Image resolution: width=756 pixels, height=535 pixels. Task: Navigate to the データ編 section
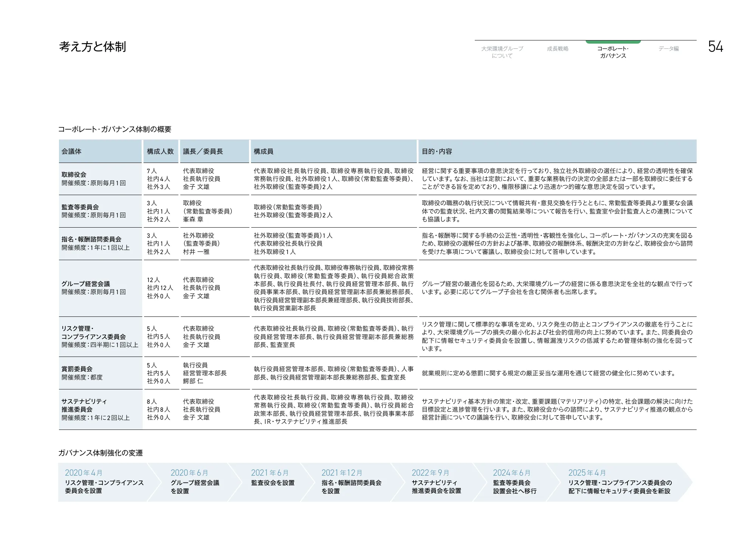668,48
